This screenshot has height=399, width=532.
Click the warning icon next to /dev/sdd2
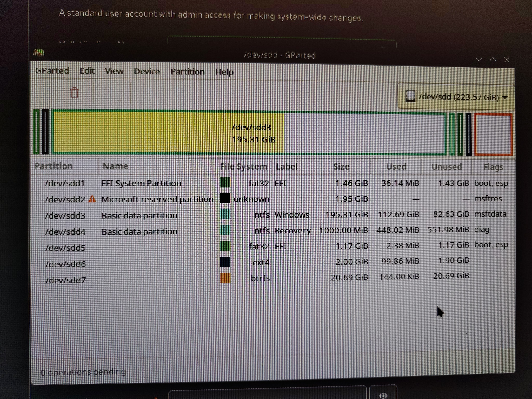tap(92, 199)
